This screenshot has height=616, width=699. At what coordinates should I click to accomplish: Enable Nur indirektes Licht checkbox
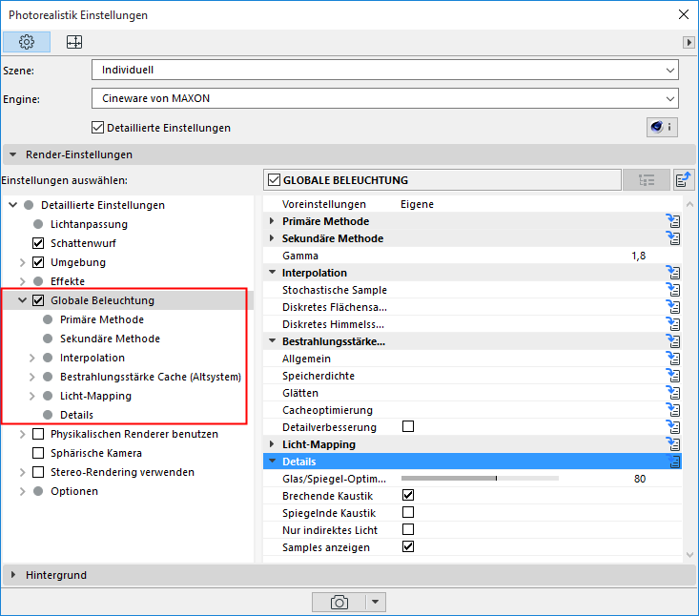coord(408,529)
